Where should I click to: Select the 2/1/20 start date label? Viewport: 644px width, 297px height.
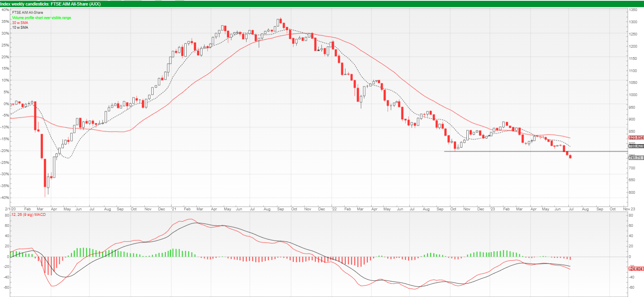pos(11,209)
